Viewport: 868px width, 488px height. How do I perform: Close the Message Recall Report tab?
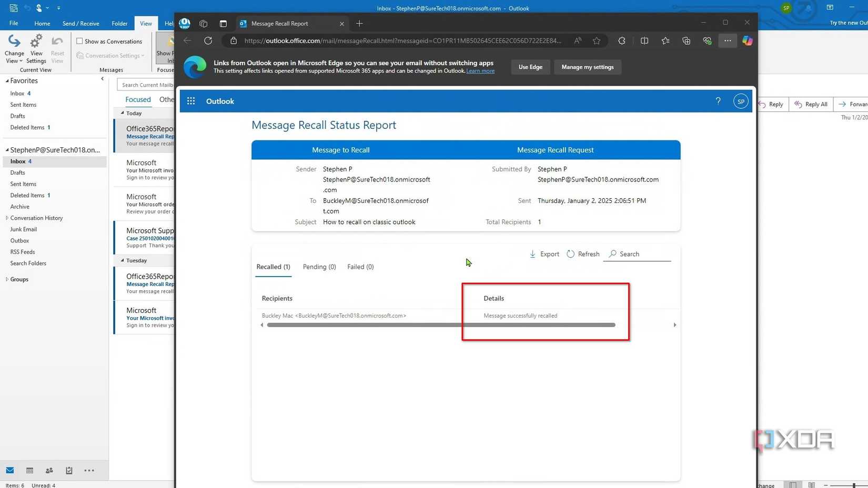click(342, 24)
